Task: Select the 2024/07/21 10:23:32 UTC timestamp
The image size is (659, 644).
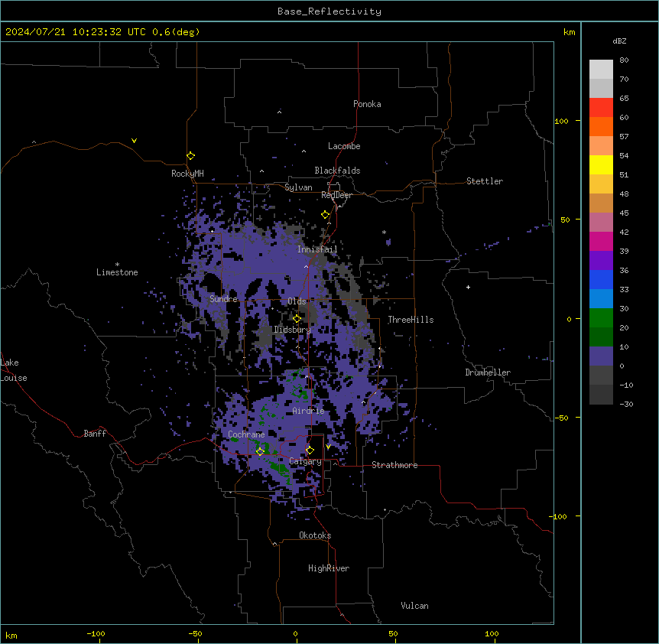Action: pos(75,32)
